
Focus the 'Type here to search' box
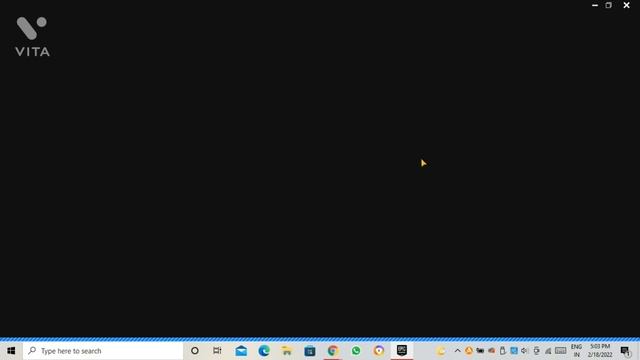pyautogui.click(x=103, y=351)
